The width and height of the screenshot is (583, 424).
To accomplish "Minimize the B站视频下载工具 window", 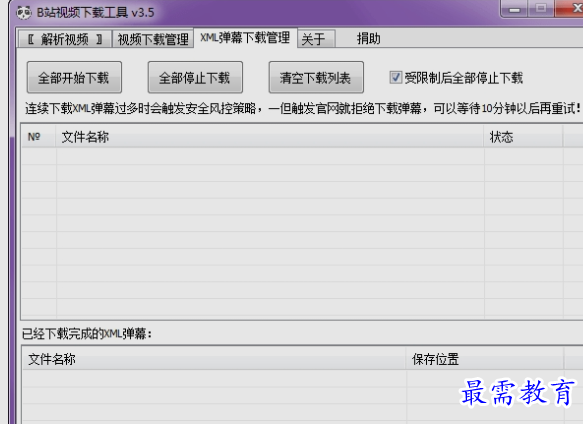I will 514,9.
